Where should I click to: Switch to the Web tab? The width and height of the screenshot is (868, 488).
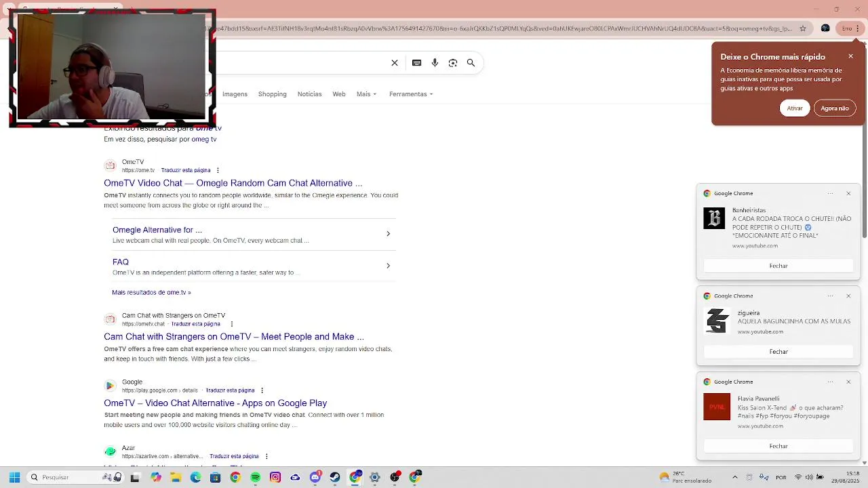[339, 94]
